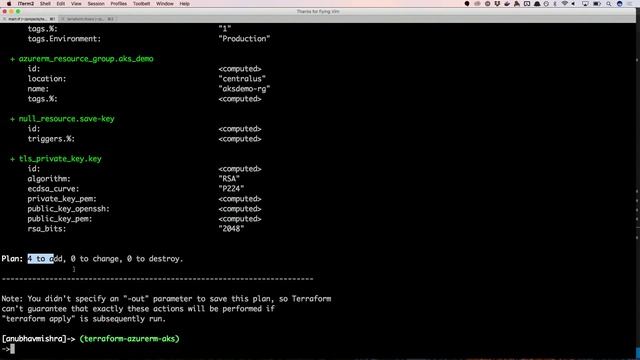Open Notification Center list icon
The width and height of the screenshot is (640, 360).
click(631, 4)
